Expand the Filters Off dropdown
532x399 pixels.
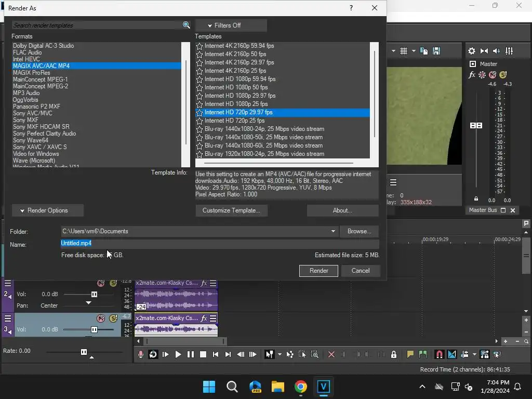coord(231,25)
